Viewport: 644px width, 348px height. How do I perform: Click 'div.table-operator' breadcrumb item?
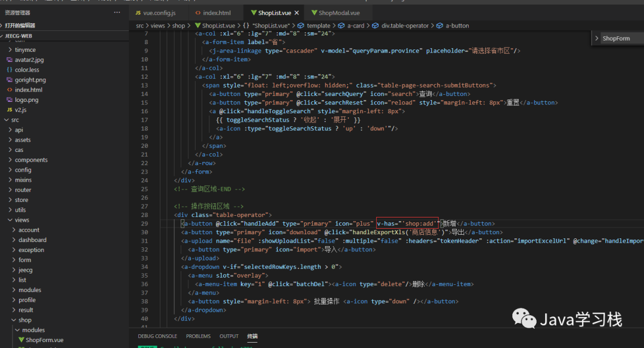pyautogui.click(x=404, y=26)
